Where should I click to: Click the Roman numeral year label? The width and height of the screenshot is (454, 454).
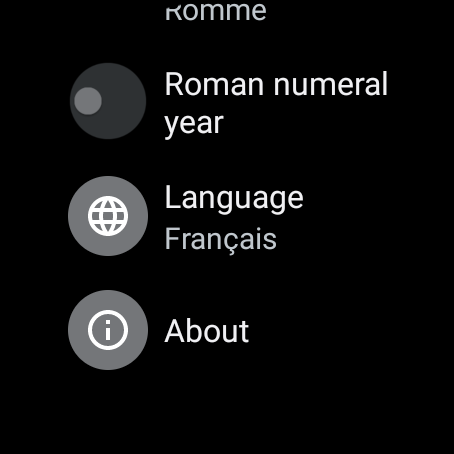276,103
